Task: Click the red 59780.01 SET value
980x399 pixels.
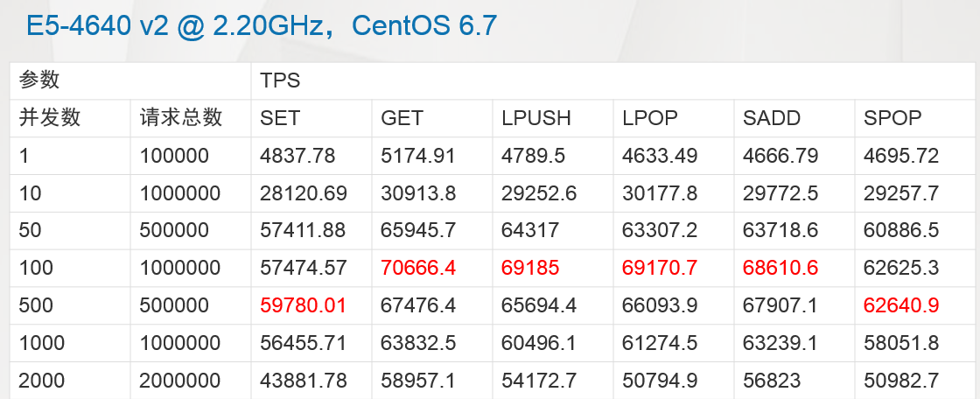Action: pyautogui.click(x=304, y=305)
